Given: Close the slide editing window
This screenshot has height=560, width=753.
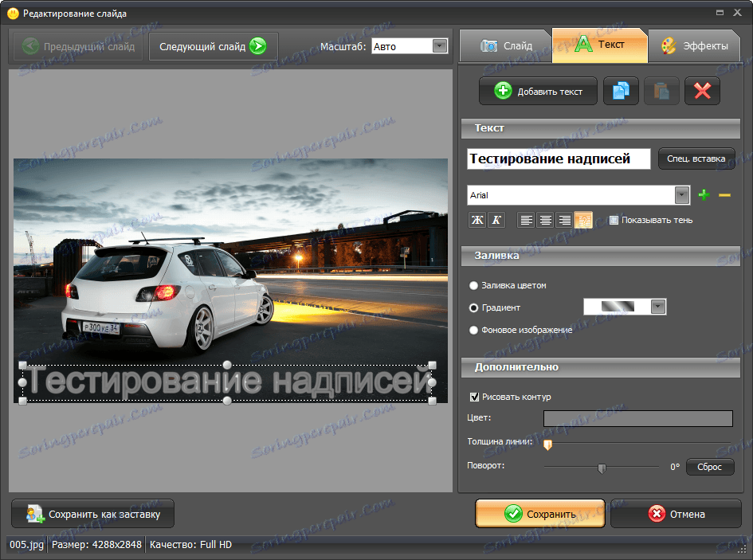Looking at the screenshot, I should tap(737, 13).
